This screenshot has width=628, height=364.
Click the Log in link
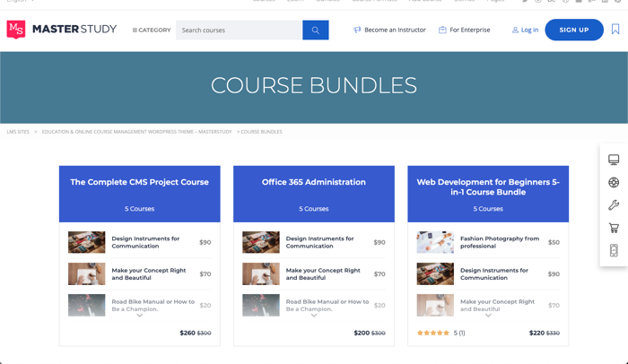(529, 30)
